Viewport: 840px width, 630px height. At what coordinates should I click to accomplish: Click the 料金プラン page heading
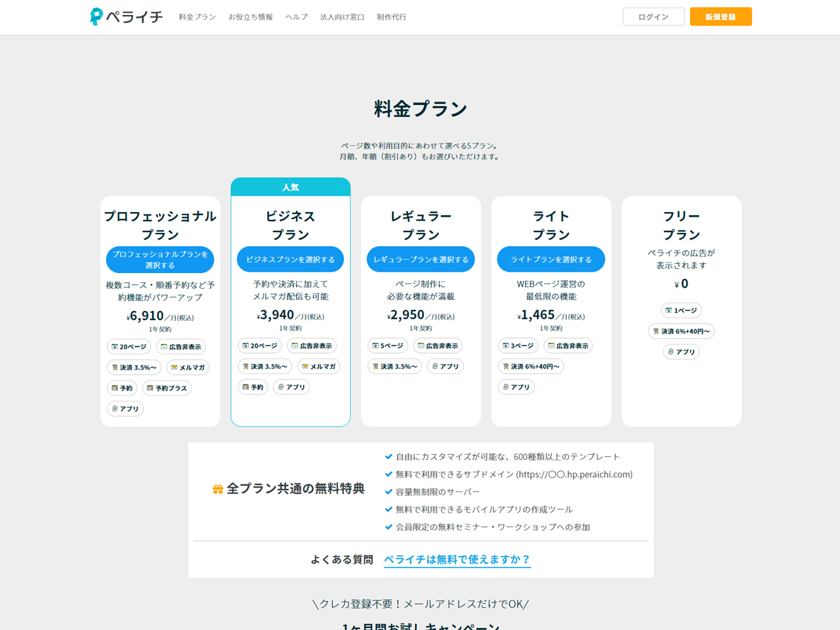pyautogui.click(x=421, y=109)
